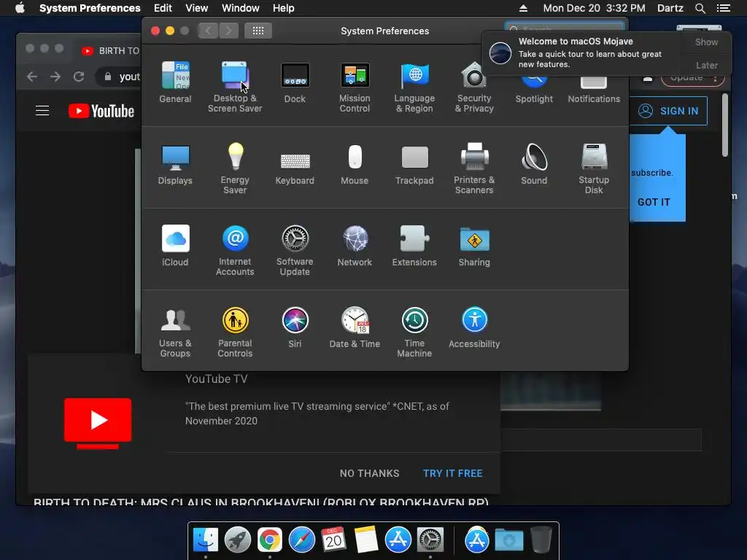This screenshot has height=560, width=747.
Task: Open the Trackpad preferences pane
Action: (x=414, y=164)
